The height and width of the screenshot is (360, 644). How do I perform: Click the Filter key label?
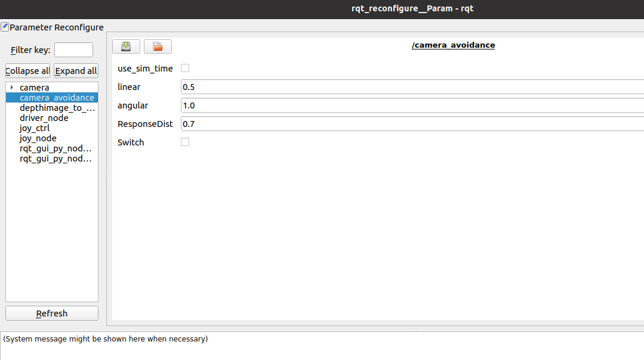[30, 50]
